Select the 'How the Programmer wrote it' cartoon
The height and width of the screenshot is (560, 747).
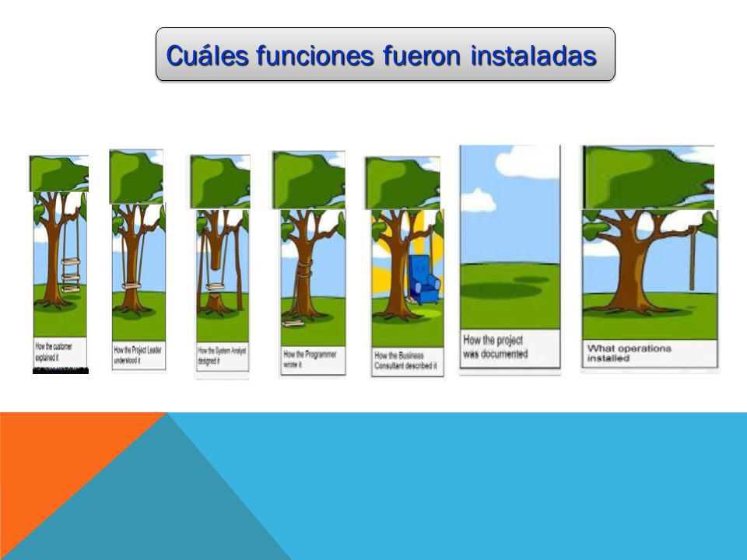[309, 264]
